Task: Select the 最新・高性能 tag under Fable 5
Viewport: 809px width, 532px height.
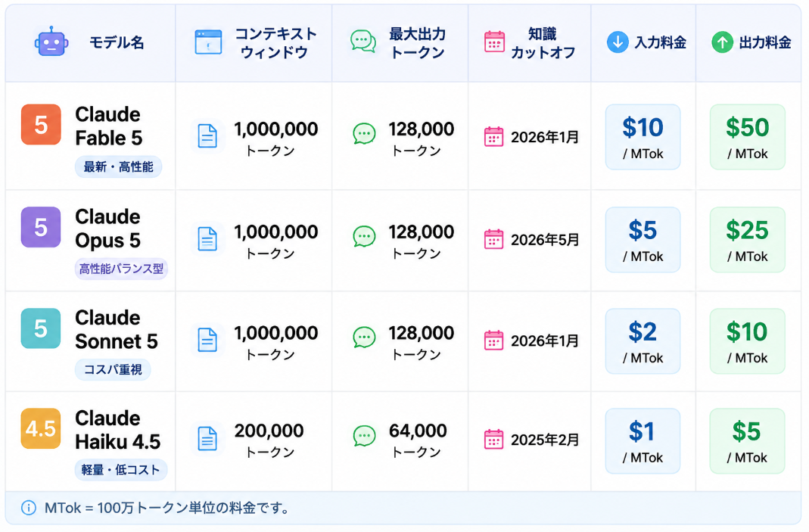Action: click(118, 167)
